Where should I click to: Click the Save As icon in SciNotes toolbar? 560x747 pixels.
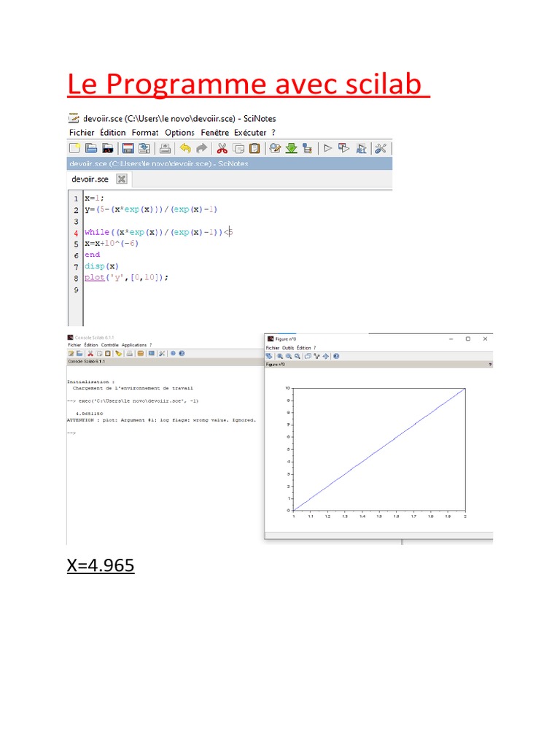point(144,148)
